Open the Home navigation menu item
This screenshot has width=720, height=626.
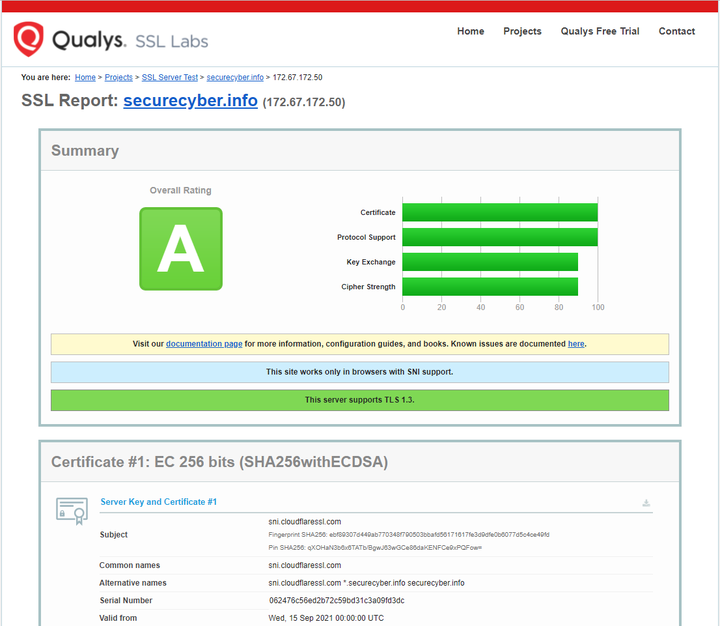(x=471, y=31)
